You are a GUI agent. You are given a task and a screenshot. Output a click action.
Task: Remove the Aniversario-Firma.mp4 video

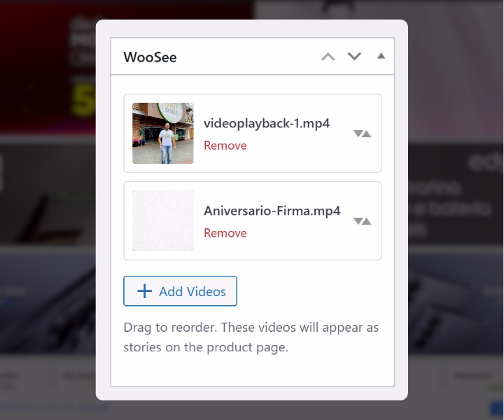click(x=225, y=233)
